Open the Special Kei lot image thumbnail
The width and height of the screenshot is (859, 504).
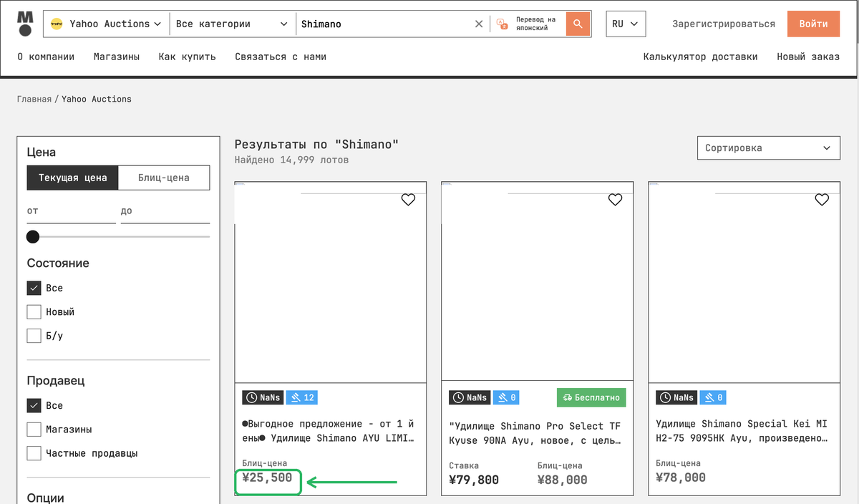pyautogui.click(x=744, y=282)
